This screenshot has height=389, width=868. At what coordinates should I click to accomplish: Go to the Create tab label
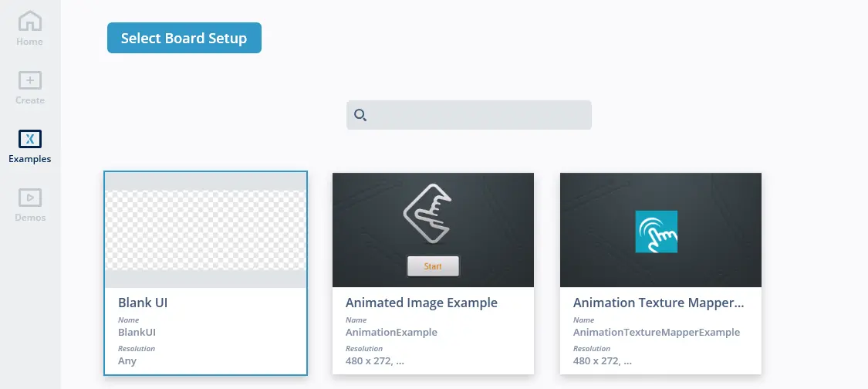[x=30, y=100]
